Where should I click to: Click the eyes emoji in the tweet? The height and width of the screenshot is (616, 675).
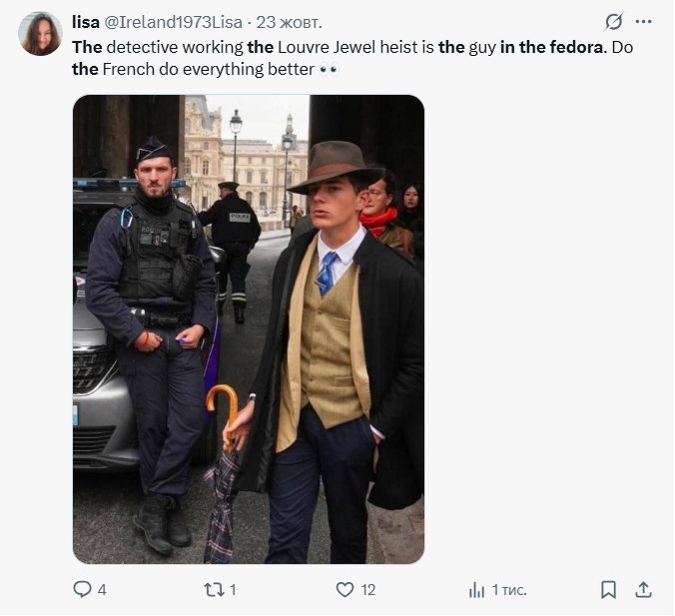(x=330, y=70)
